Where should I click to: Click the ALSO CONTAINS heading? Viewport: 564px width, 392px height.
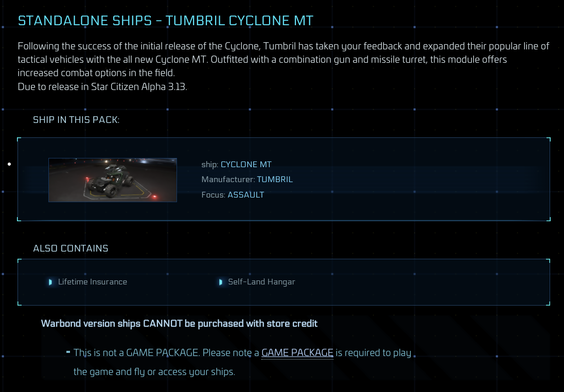pyautogui.click(x=70, y=248)
